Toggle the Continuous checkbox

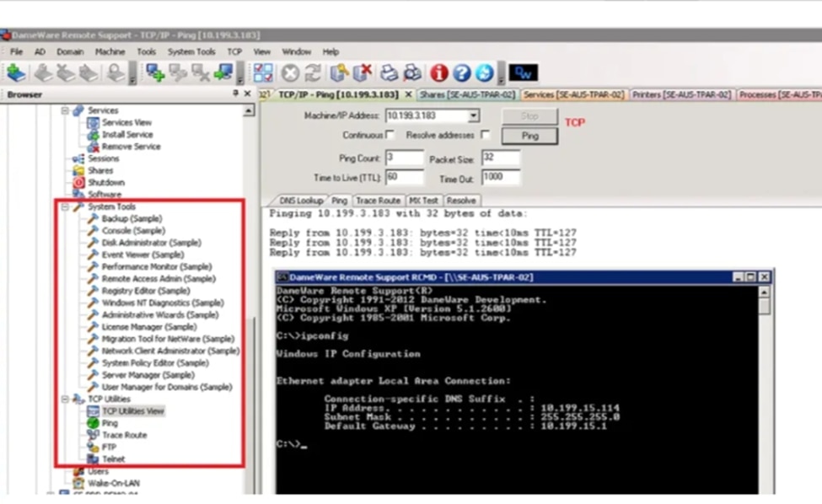[x=390, y=135]
